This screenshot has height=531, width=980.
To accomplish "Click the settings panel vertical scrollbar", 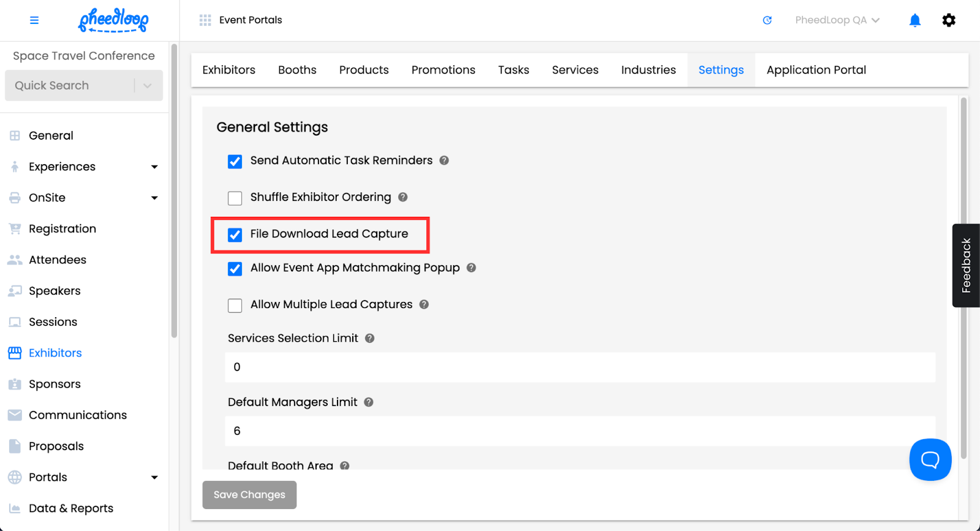I will (x=963, y=278).
